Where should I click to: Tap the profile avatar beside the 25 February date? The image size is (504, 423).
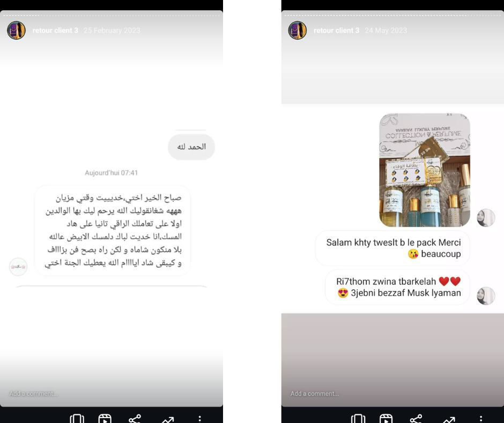pyautogui.click(x=17, y=30)
